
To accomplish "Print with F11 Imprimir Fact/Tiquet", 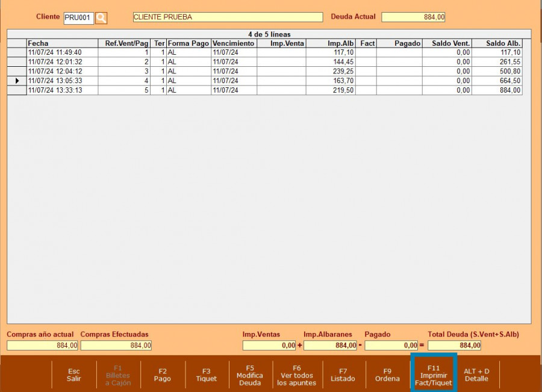I will click(434, 375).
